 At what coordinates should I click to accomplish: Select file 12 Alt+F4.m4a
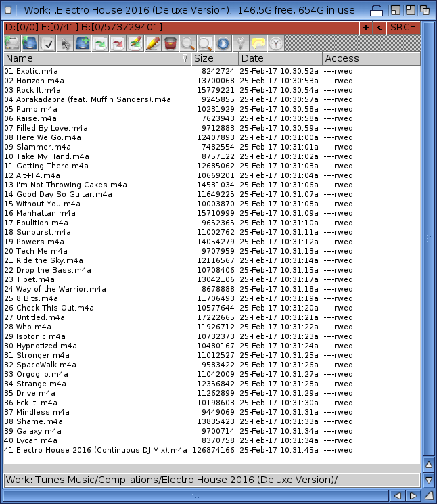click(32, 175)
